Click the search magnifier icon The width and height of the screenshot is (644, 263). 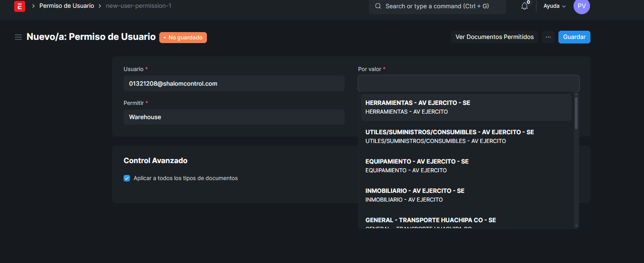coord(378,6)
